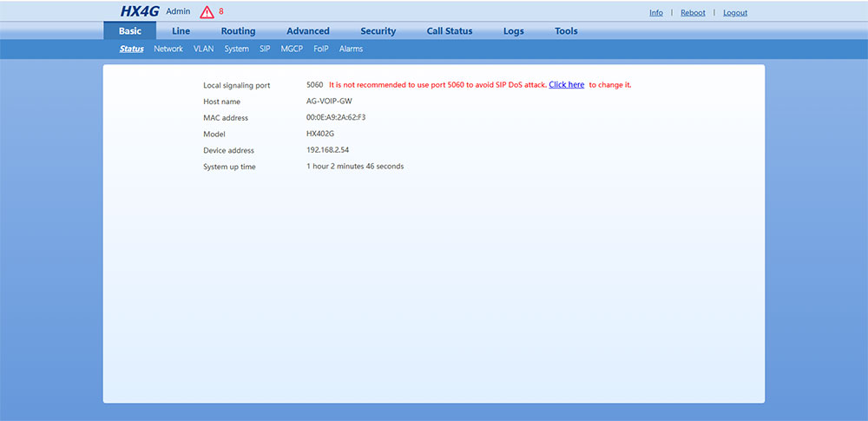The height and width of the screenshot is (421, 868).
Task: Open the SIP submenu page
Action: (265, 49)
